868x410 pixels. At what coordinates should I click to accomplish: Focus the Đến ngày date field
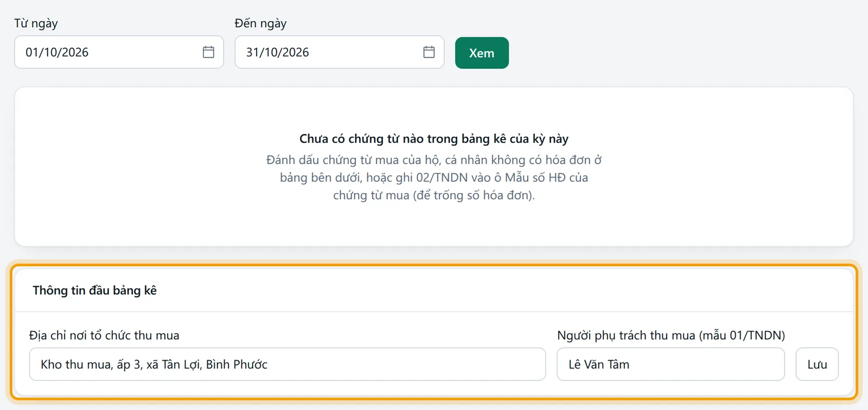click(x=340, y=52)
